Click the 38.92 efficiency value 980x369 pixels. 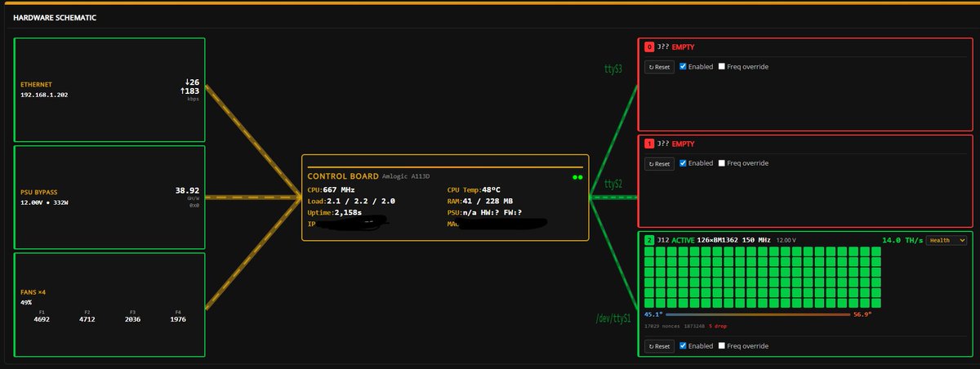187,190
